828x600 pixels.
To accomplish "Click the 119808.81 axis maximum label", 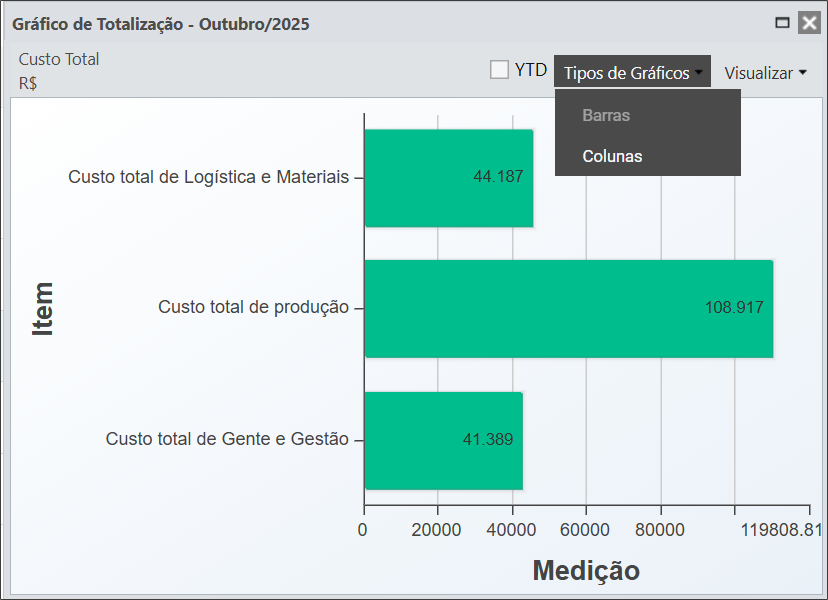I will click(x=781, y=530).
